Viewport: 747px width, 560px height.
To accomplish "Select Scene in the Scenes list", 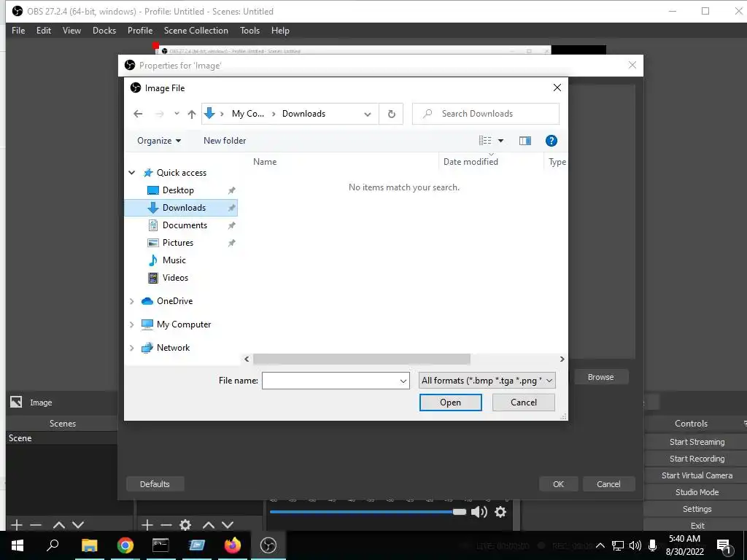I will pyautogui.click(x=61, y=438).
